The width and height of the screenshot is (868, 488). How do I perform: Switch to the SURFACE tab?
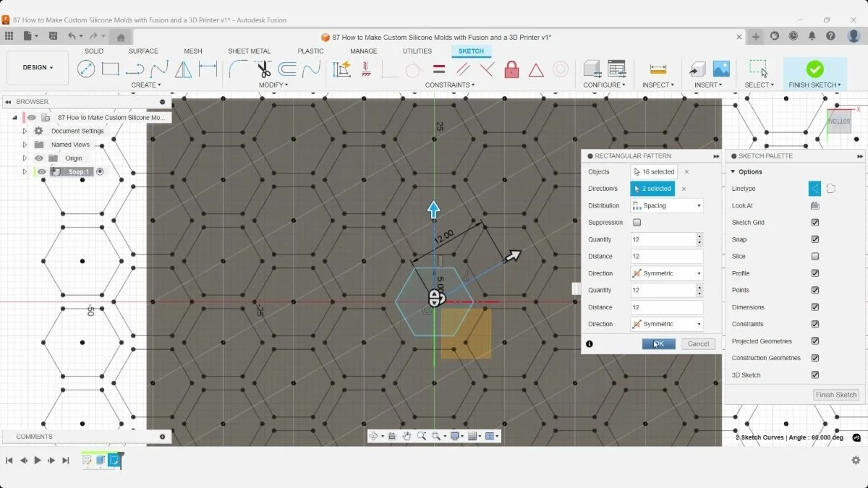[143, 51]
